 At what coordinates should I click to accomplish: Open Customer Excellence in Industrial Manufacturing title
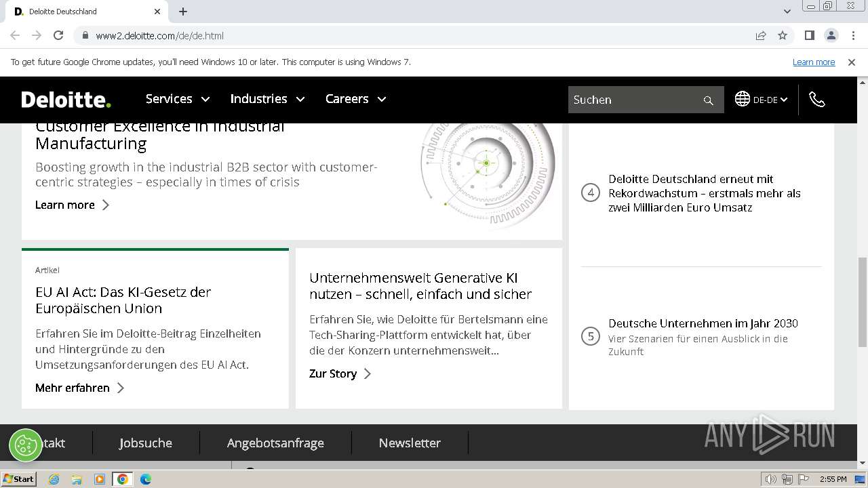coord(160,135)
